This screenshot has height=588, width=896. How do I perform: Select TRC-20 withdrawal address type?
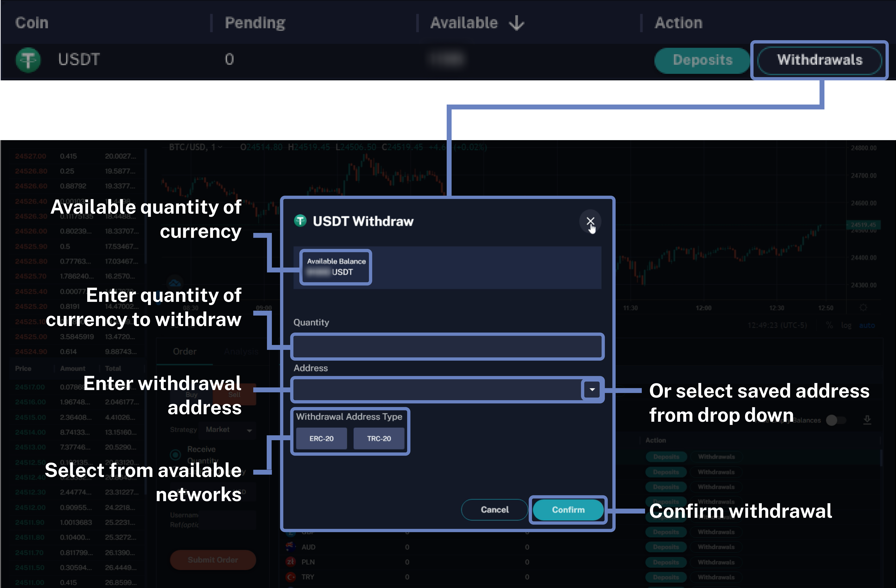pyautogui.click(x=379, y=439)
